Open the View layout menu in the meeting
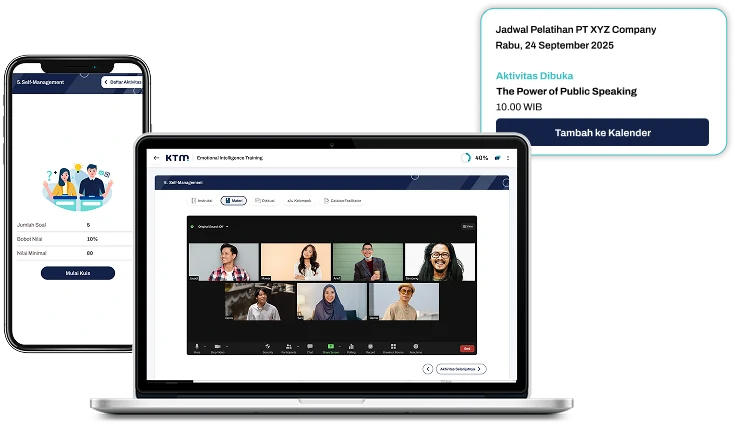736x424 pixels. 467,226
